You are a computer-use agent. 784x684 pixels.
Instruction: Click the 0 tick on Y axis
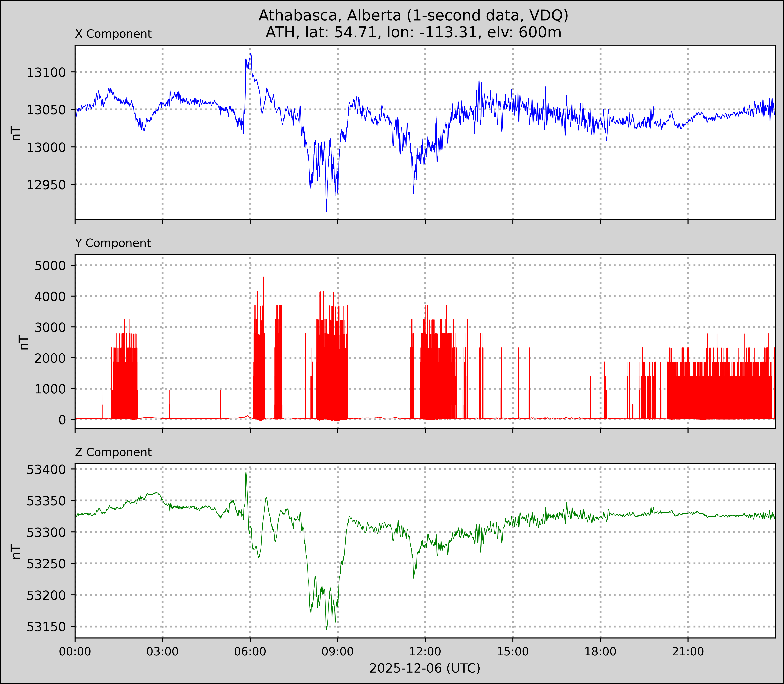click(62, 420)
